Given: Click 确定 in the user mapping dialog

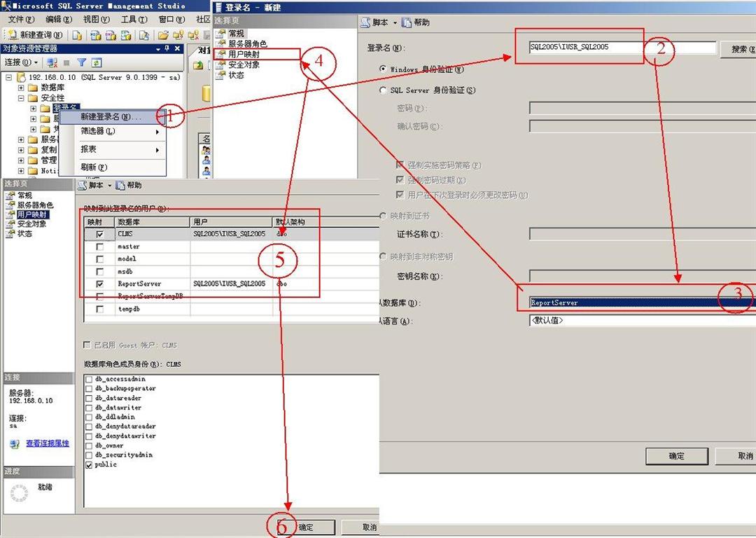Looking at the screenshot, I should 305,528.
